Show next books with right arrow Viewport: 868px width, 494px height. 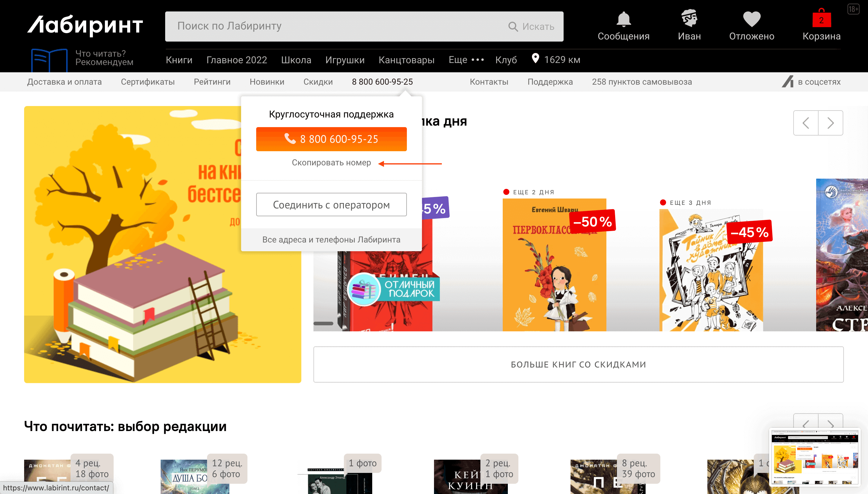click(x=830, y=123)
